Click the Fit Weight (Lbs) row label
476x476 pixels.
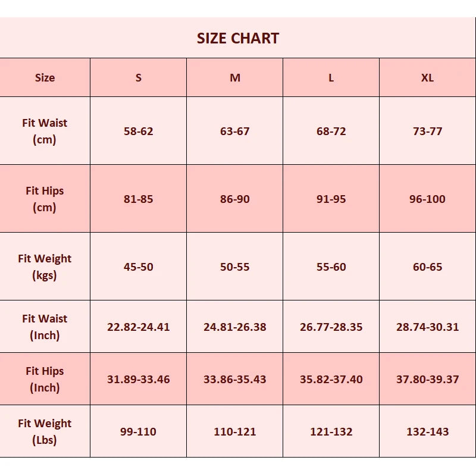click(x=45, y=431)
